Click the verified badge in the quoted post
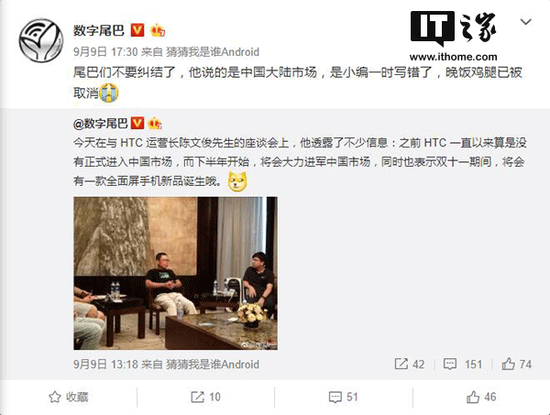 click(137, 123)
